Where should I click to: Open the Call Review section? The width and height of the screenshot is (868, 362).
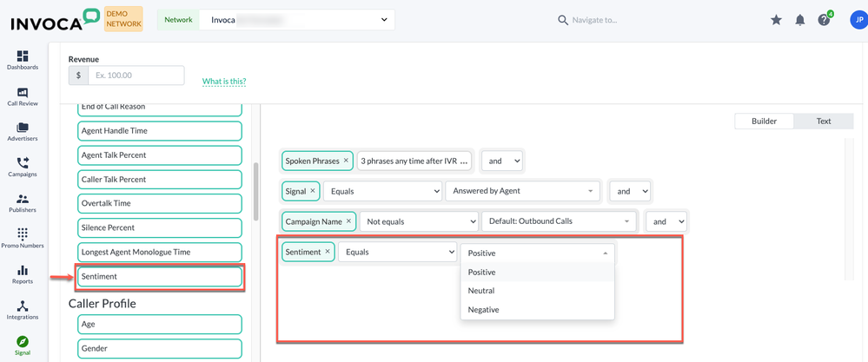(23, 96)
